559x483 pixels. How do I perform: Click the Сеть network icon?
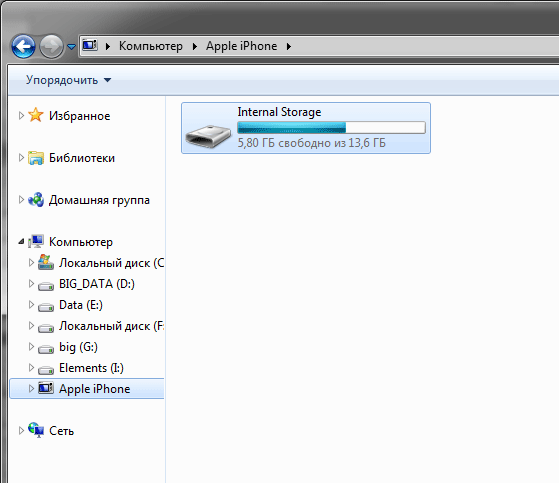[36, 430]
